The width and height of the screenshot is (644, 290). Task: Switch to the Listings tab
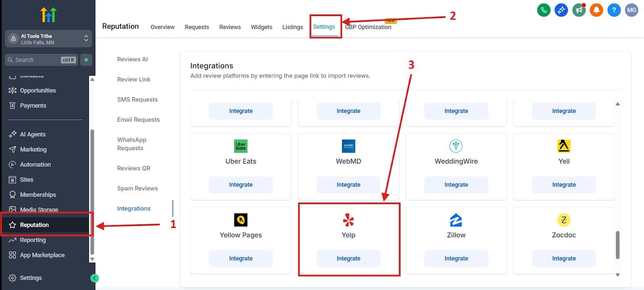click(293, 27)
